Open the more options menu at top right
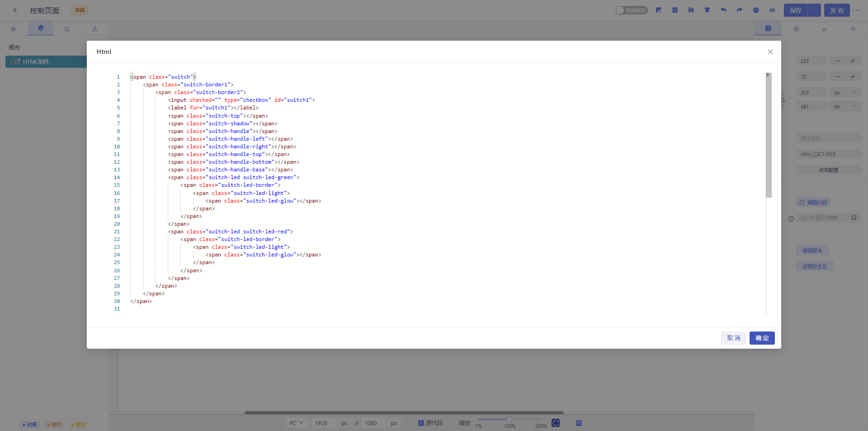The width and height of the screenshot is (868, 431). pyautogui.click(x=857, y=10)
